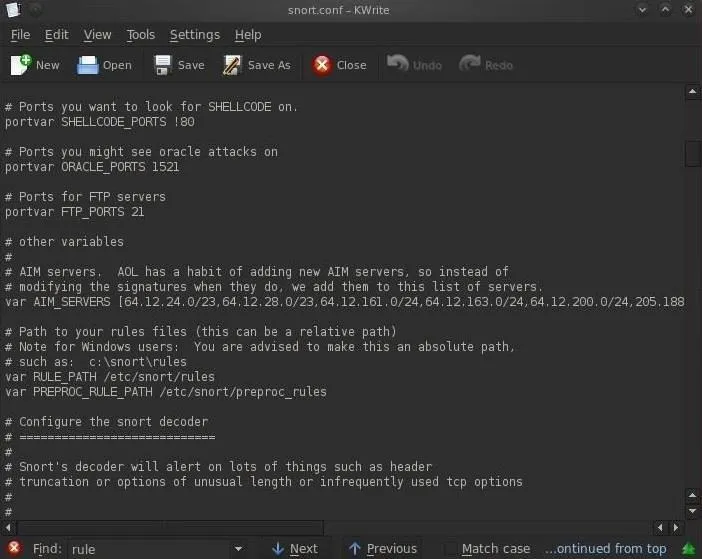Click the '...ontinued from top' status message
The width and height of the screenshot is (702, 559).
point(605,549)
